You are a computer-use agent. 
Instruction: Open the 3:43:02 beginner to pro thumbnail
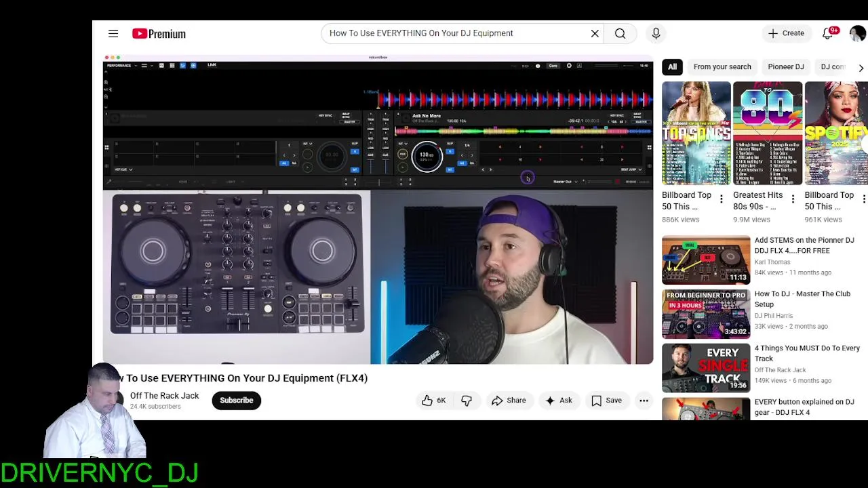(706, 314)
